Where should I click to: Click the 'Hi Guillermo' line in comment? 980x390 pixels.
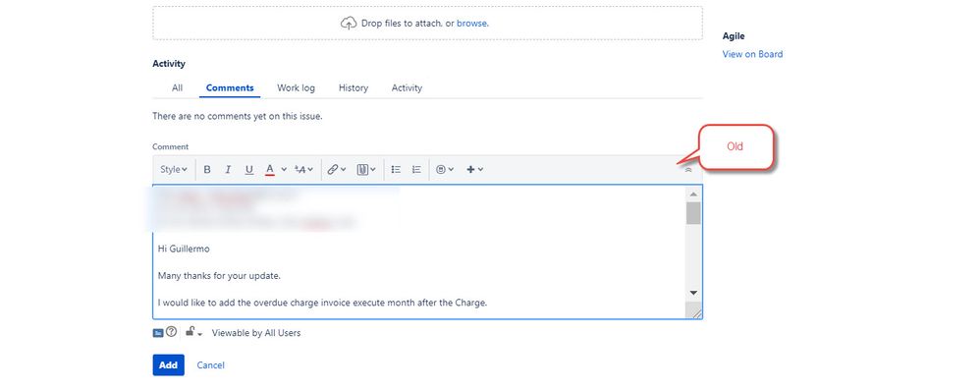[184, 249]
